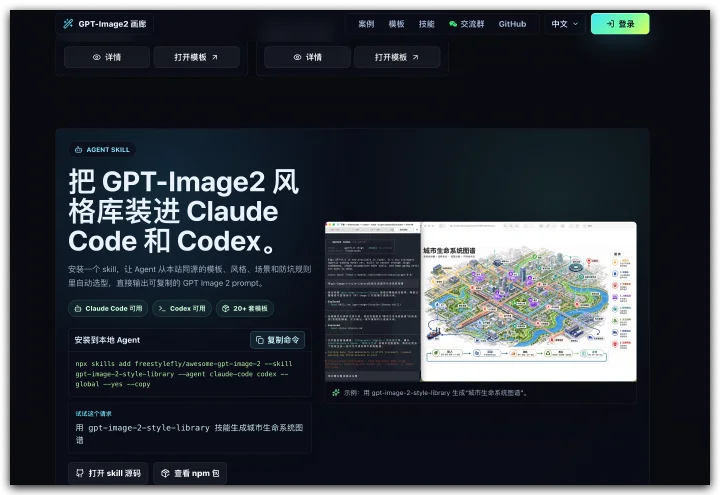Image resolution: width=720 pixels, height=495 pixels.
Task: Open the 案例 navigation item
Action: tap(366, 24)
